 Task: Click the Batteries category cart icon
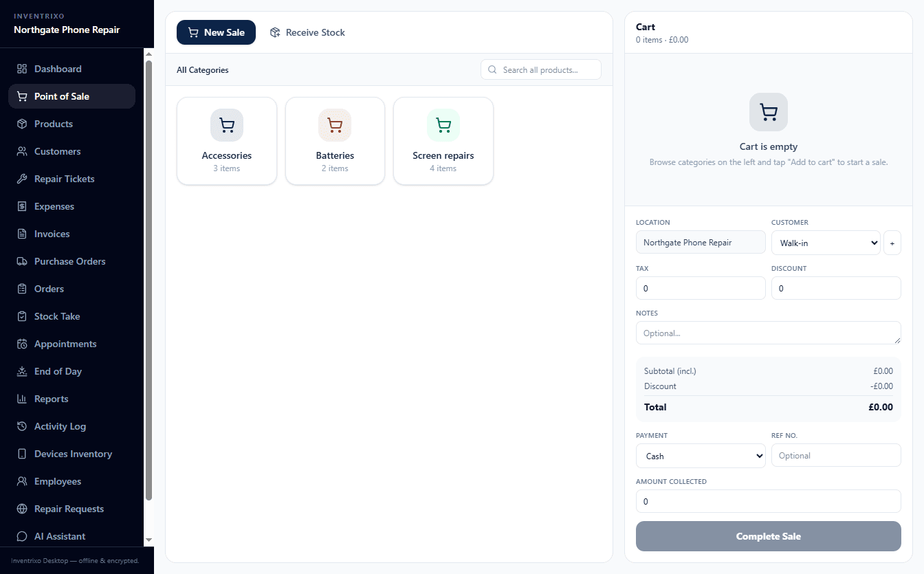(x=335, y=125)
